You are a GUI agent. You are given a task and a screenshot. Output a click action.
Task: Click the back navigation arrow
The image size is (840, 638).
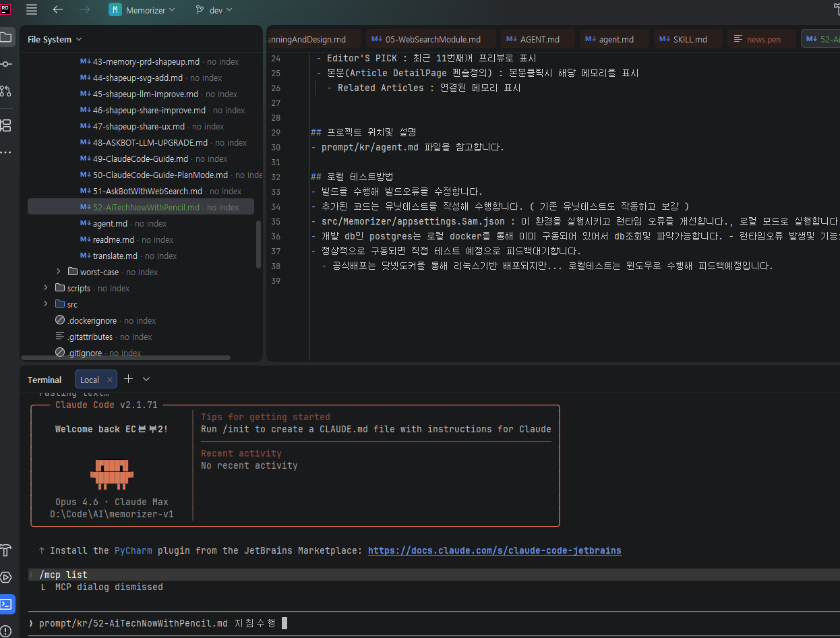point(58,10)
